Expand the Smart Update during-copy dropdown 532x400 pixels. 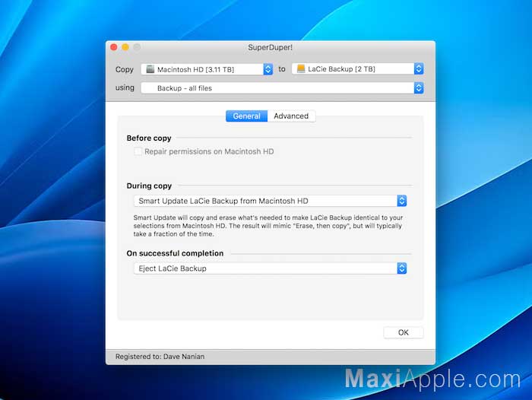point(271,201)
